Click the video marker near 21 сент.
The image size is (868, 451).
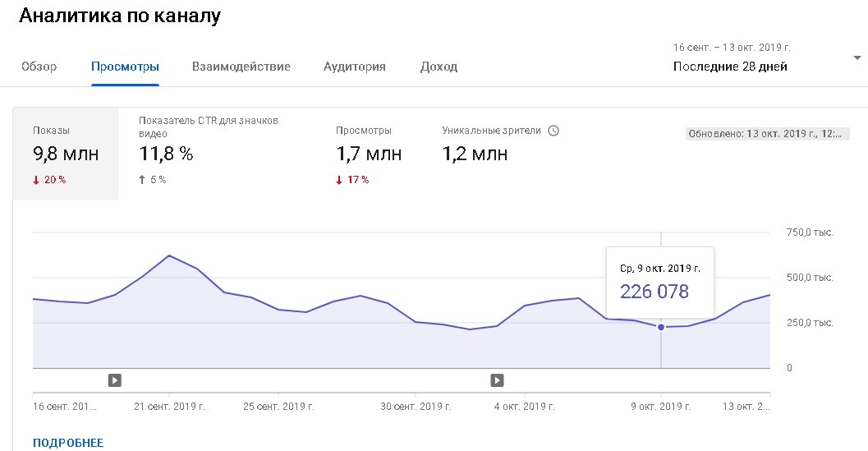click(x=115, y=380)
